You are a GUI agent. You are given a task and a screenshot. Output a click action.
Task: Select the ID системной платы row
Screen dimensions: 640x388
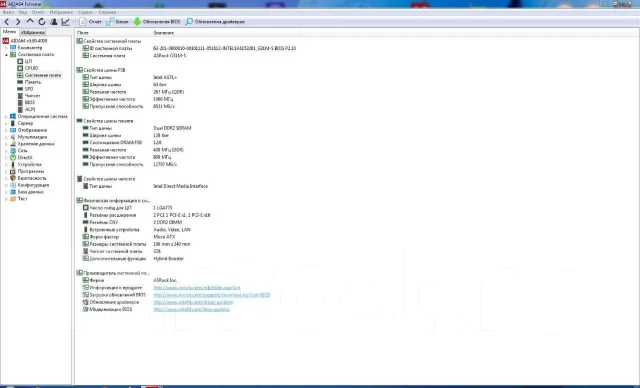[189, 48]
